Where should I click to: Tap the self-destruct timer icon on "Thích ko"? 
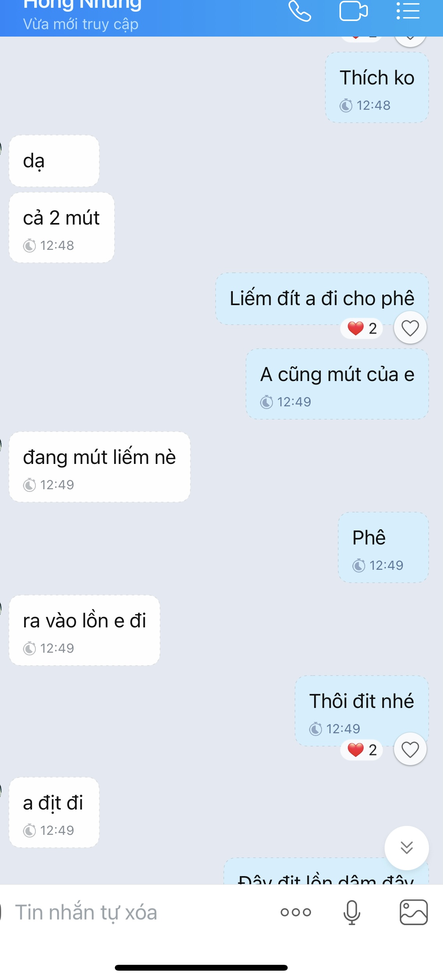pos(346,105)
